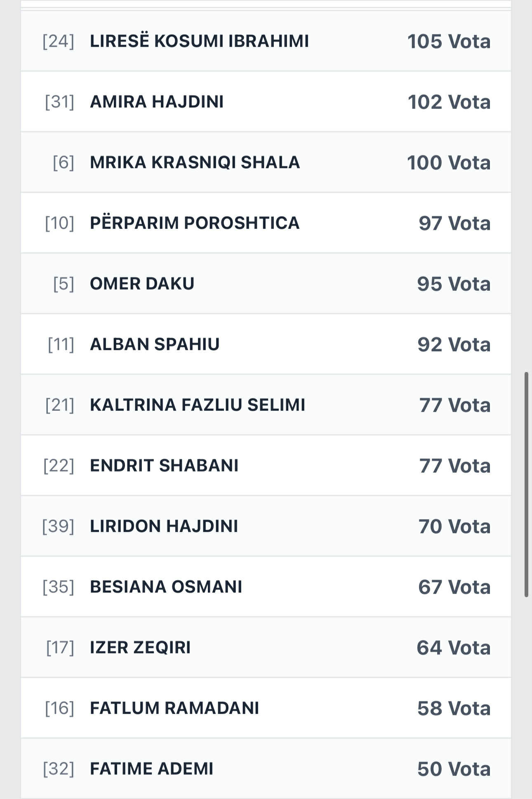Tap the Fatime Ademi name
Screen dimensions: 532x799
point(151,768)
